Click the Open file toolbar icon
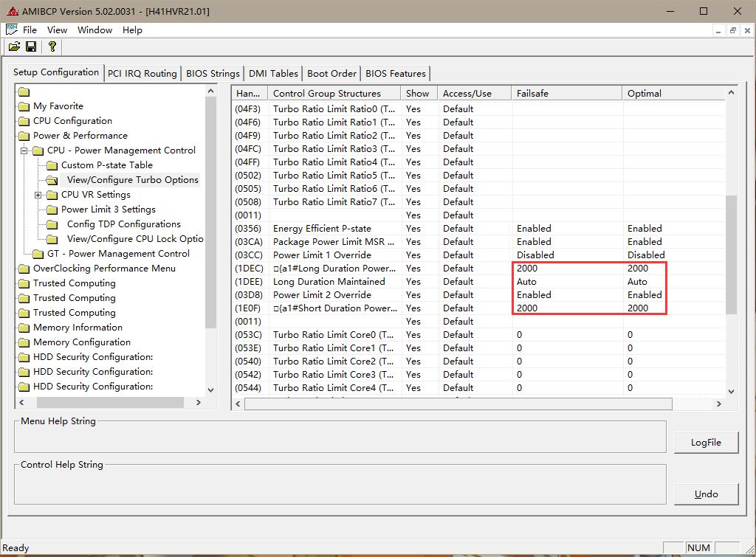Image resolution: width=756 pixels, height=557 pixels. 14,46
